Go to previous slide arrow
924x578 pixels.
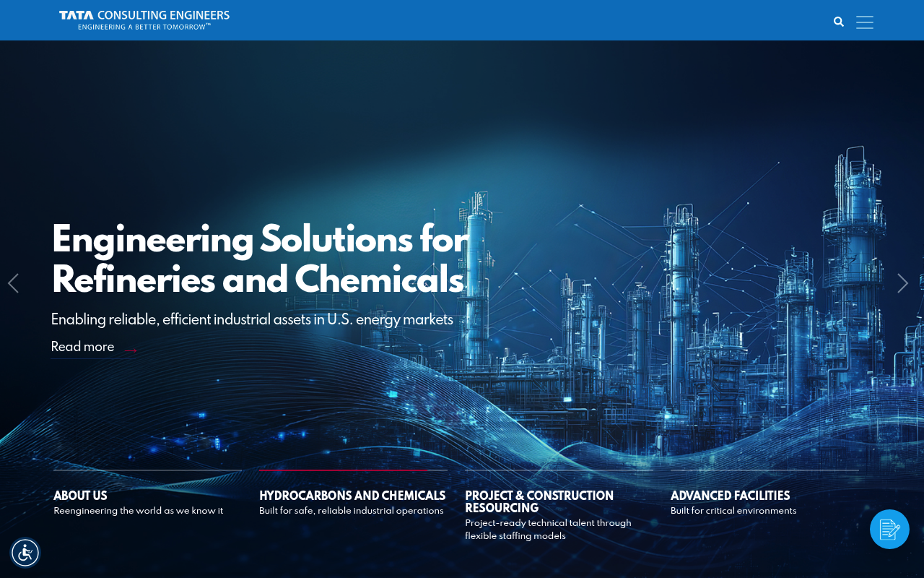point(13,283)
